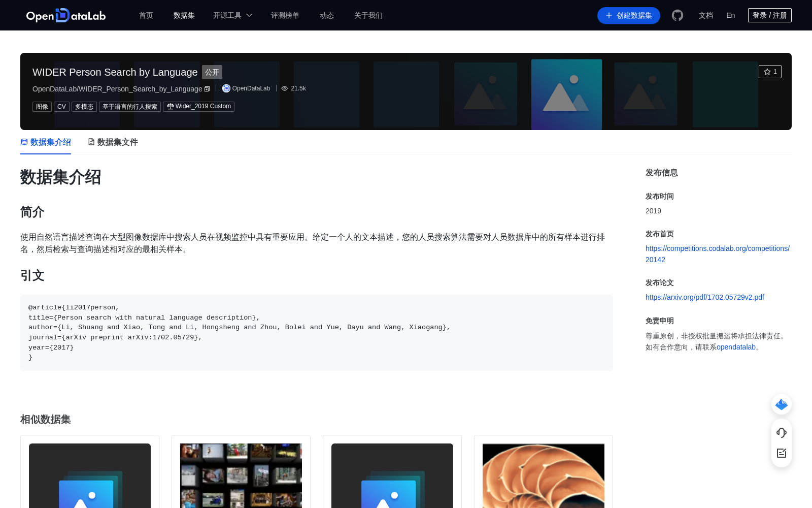The width and height of the screenshot is (812, 508).
Task: Click the license scale icon on Wider_2019 Custom
Action: point(171,106)
